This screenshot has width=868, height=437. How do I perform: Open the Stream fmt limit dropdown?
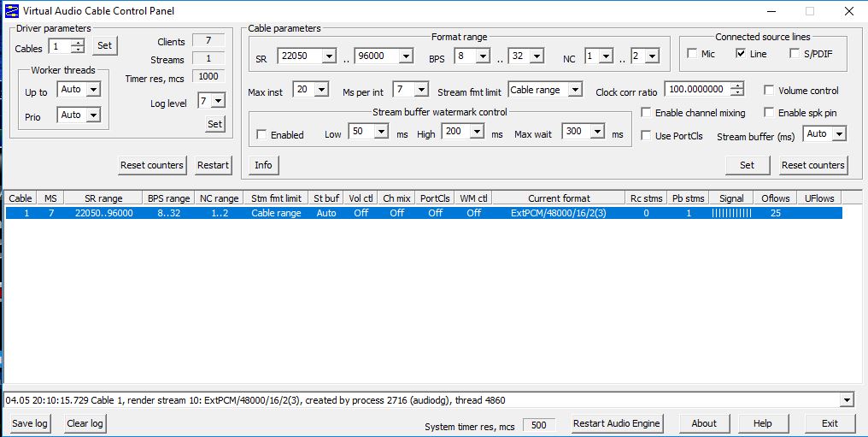pos(575,90)
